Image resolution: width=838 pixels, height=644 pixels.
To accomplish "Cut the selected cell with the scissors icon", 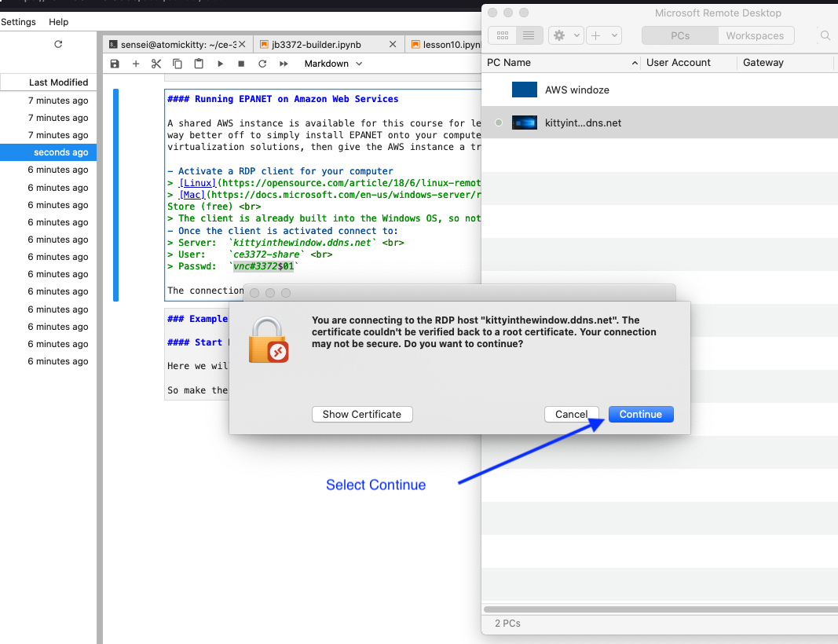I will point(156,64).
